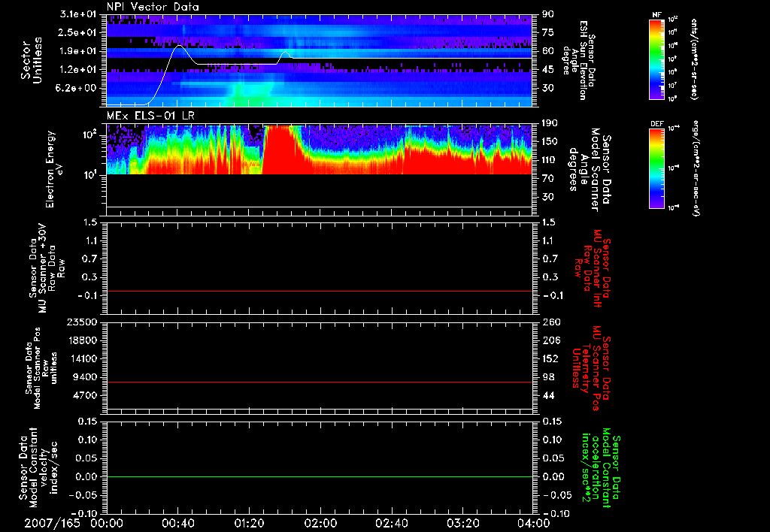
Task: Click the 4700 scanner position tick
Action: click(x=85, y=395)
